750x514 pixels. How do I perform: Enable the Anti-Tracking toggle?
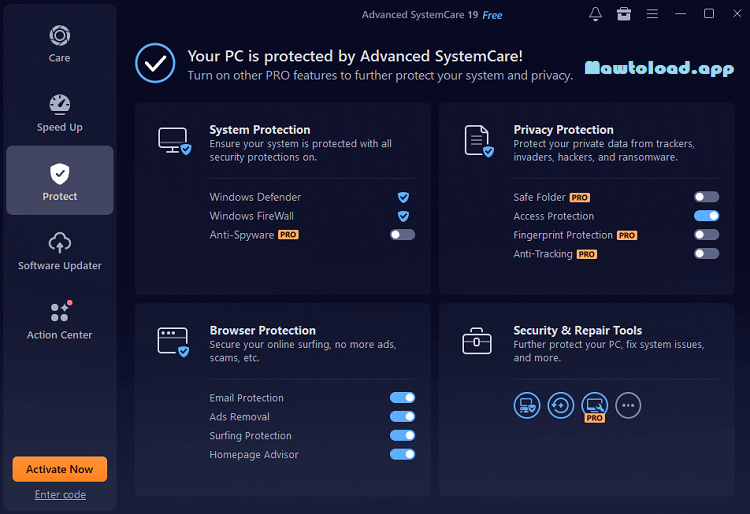(706, 253)
